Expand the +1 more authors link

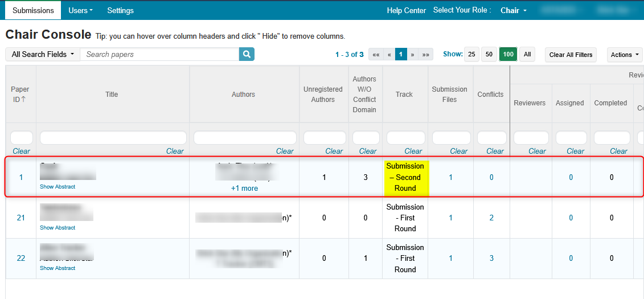(x=244, y=188)
